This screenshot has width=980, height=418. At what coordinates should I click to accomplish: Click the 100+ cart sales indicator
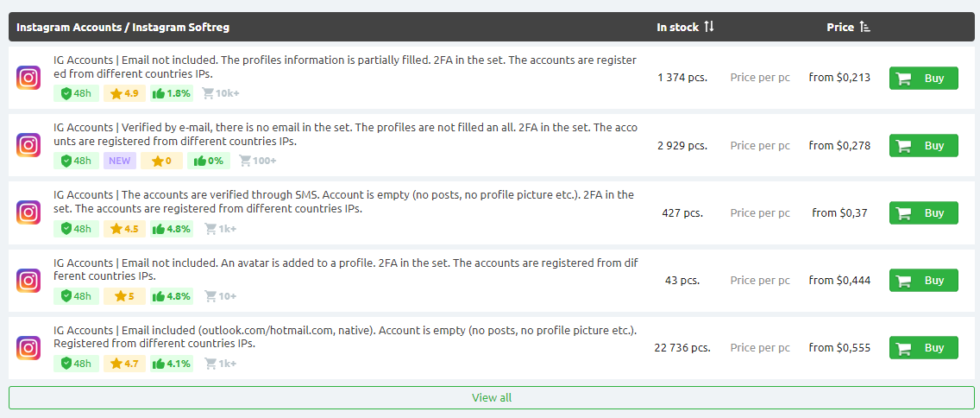click(258, 161)
